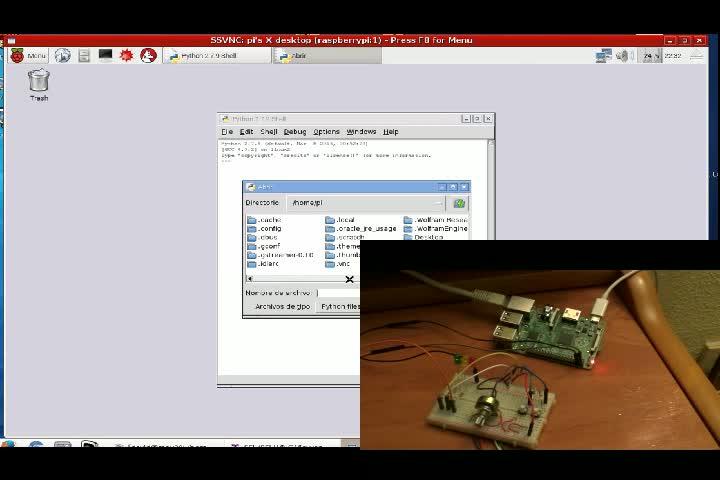The height and width of the screenshot is (480, 720).
Task: Switch to the Abrir taskbar entry
Action: [327, 56]
